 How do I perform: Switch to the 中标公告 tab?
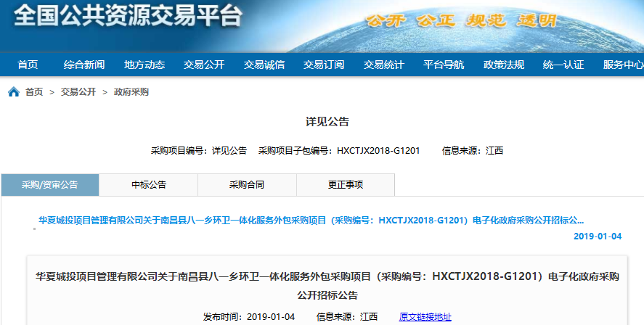coord(149,185)
